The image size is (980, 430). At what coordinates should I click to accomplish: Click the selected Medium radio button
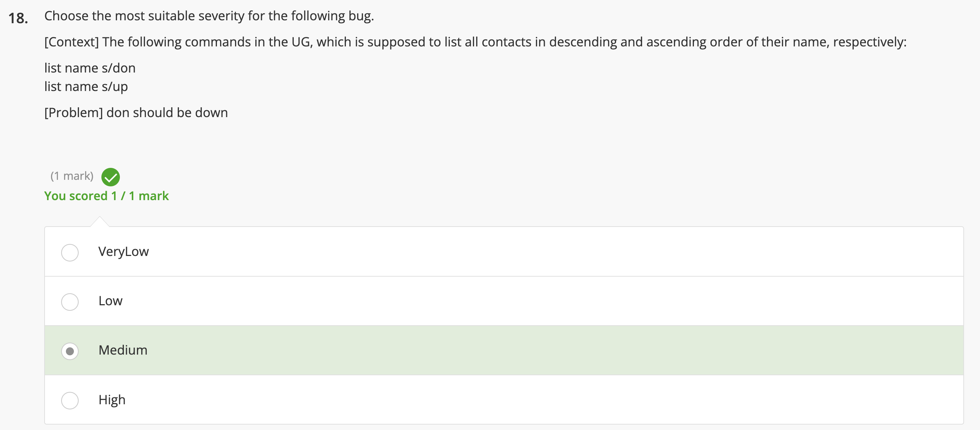point(70,351)
